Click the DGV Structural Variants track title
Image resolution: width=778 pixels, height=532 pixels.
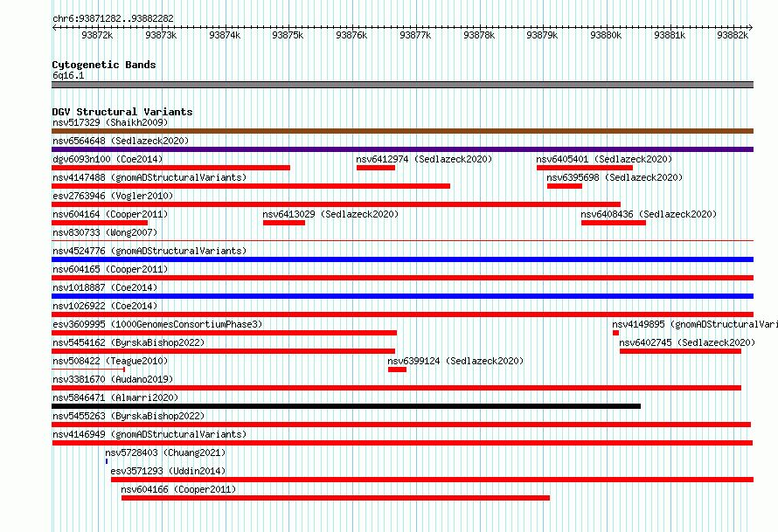122,112
